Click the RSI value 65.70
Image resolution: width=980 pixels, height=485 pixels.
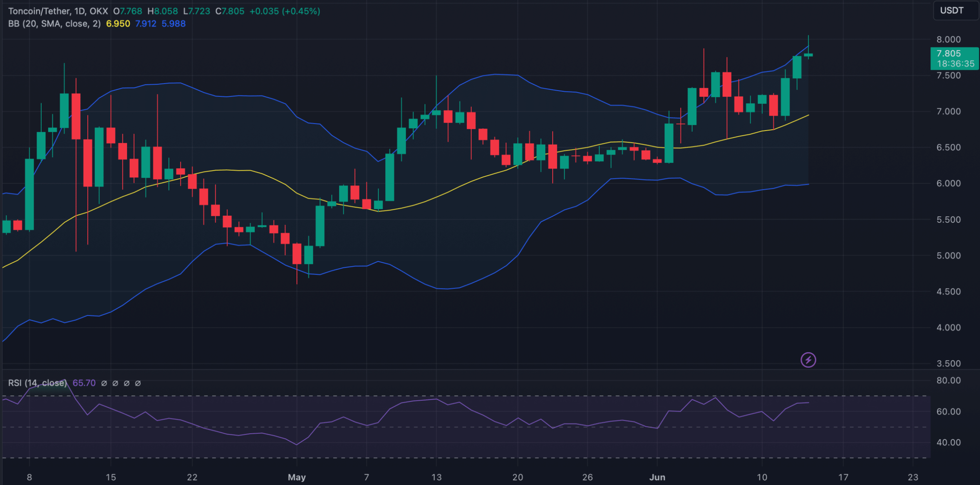(x=84, y=383)
